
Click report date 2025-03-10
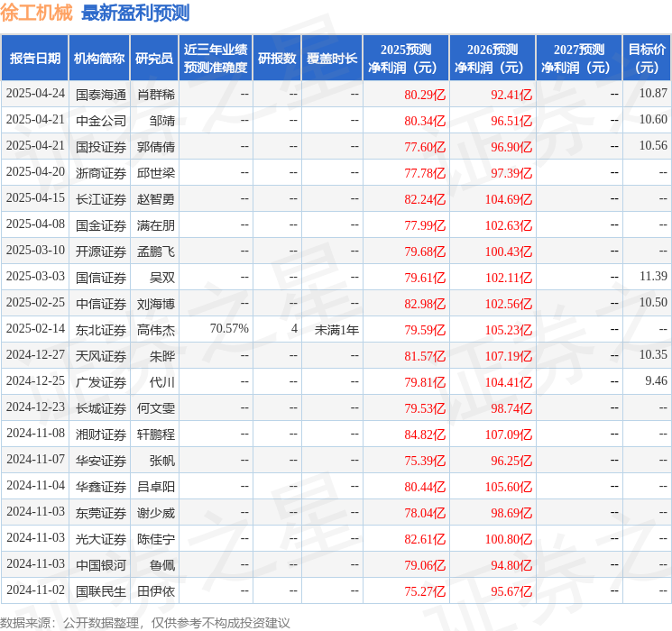click(x=35, y=251)
